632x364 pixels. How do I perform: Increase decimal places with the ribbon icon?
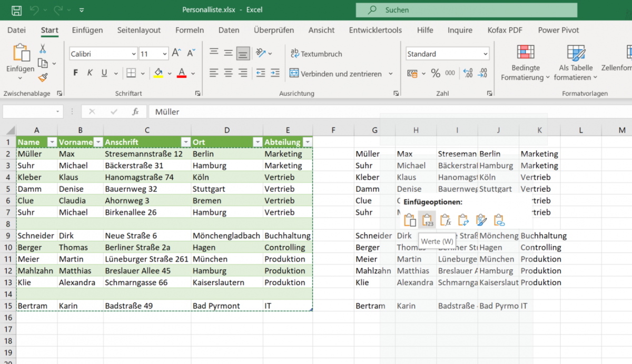pyautogui.click(x=468, y=73)
